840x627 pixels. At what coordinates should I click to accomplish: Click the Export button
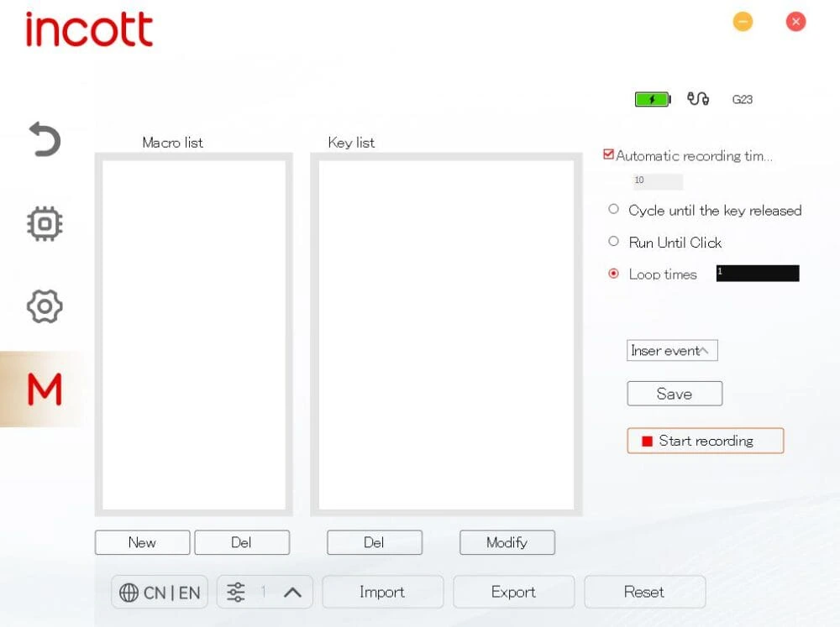tap(513, 592)
